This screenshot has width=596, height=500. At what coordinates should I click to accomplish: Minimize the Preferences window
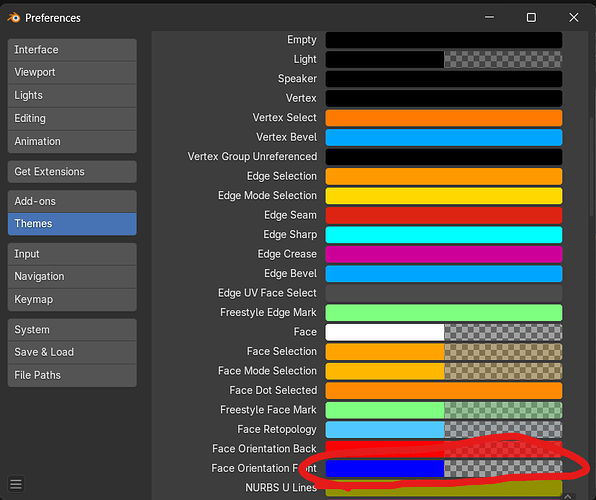click(x=490, y=17)
